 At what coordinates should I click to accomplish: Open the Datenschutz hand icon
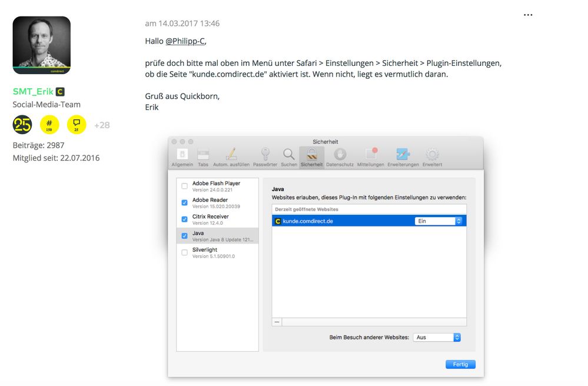coord(340,155)
